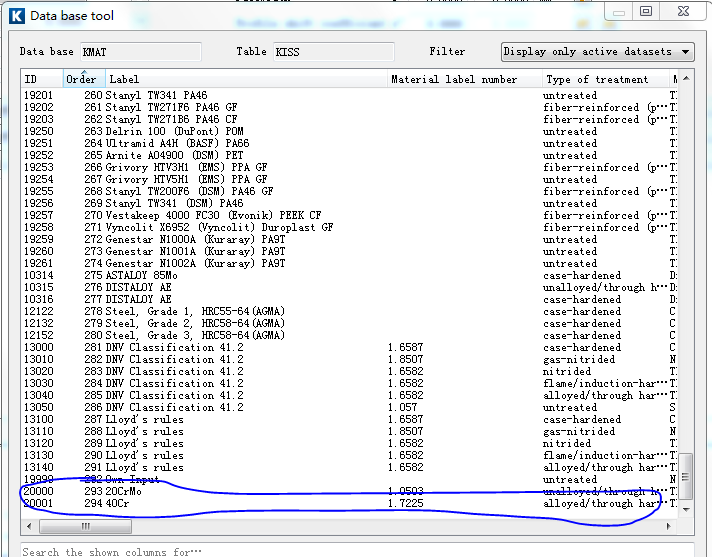Select row Delrin 100 (DuPont) POM

pyautogui.click(x=350, y=131)
